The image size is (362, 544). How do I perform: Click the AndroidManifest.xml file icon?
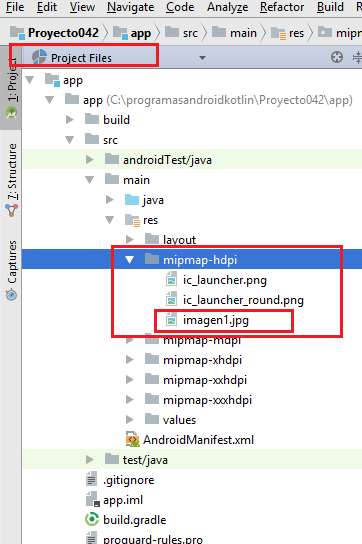(133, 440)
